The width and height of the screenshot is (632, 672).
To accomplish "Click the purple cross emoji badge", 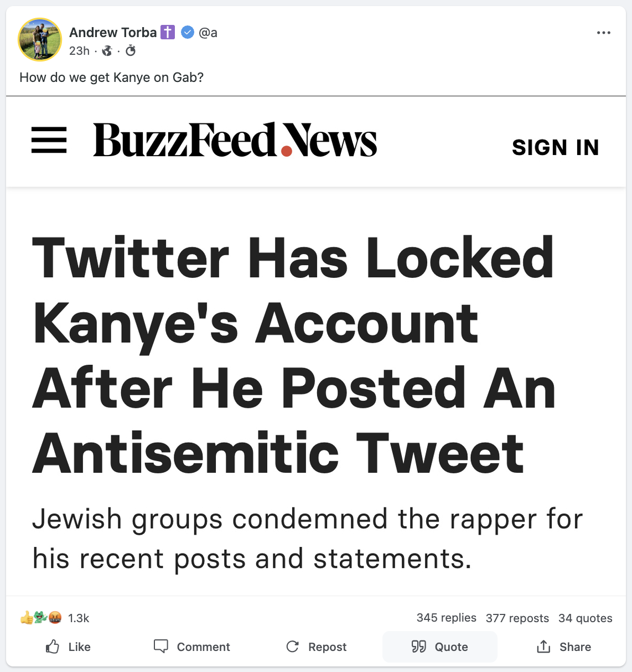I will click(x=168, y=33).
